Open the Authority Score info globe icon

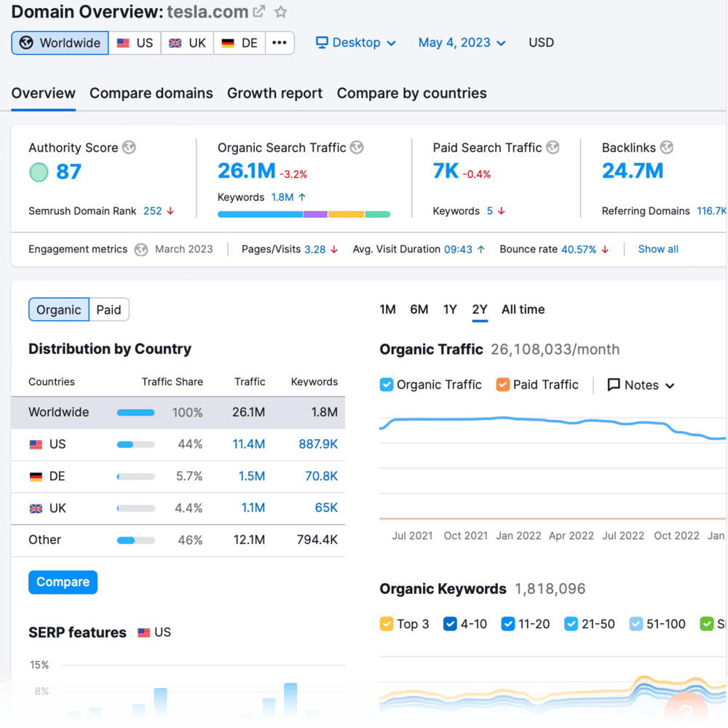point(129,147)
